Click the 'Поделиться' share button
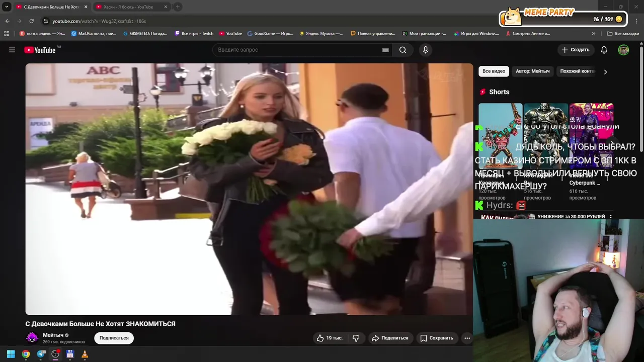 390,338
